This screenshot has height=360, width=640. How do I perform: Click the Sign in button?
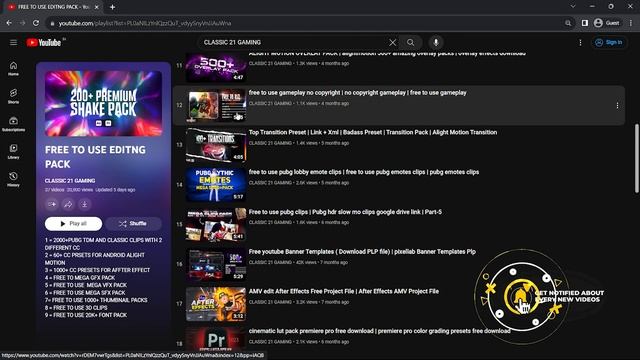click(609, 42)
